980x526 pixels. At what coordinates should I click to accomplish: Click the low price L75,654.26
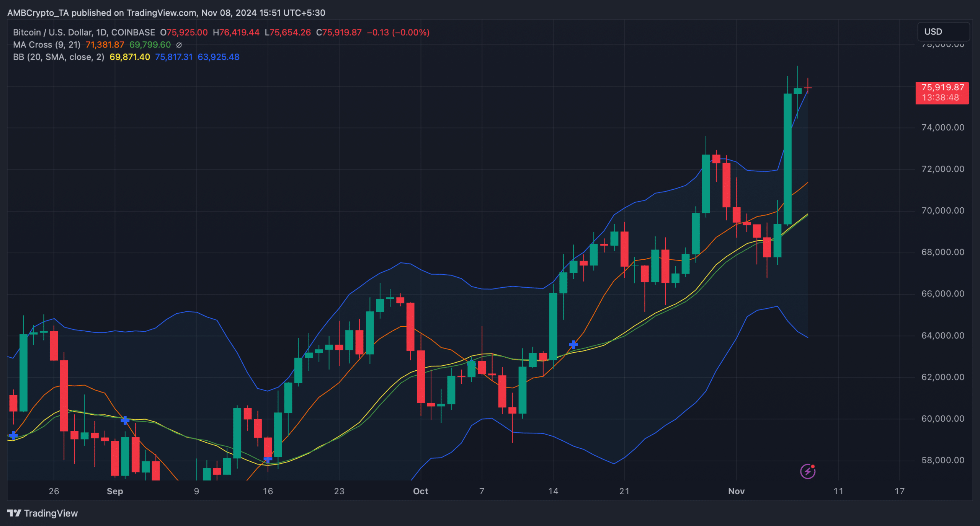tap(288, 33)
